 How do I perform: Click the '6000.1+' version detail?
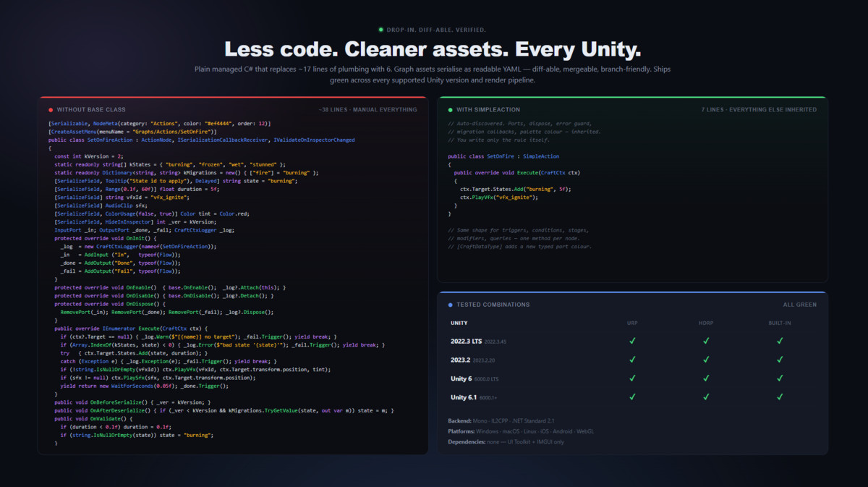tap(489, 397)
